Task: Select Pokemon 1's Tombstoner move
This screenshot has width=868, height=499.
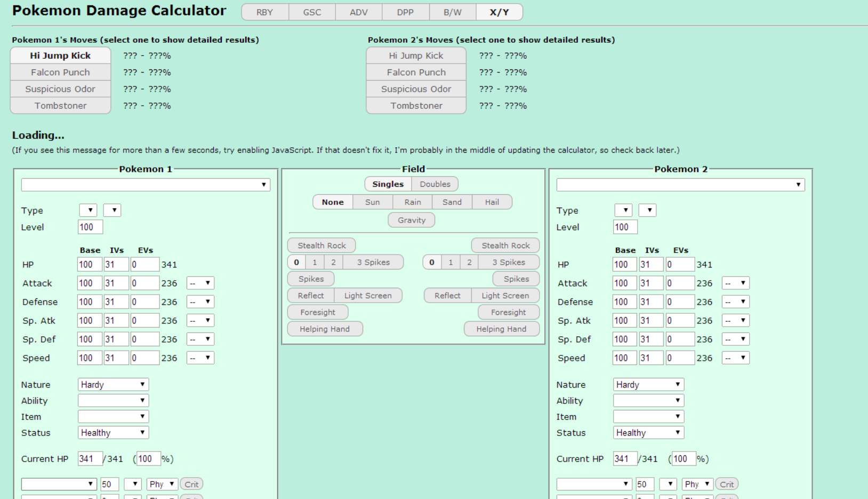Action: (x=60, y=106)
